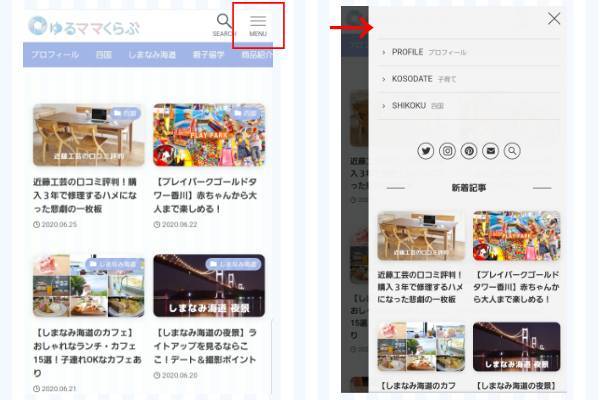
Task: Open the desk thumbnail in 新着記事 panel
Action: (x=421, y=235)
